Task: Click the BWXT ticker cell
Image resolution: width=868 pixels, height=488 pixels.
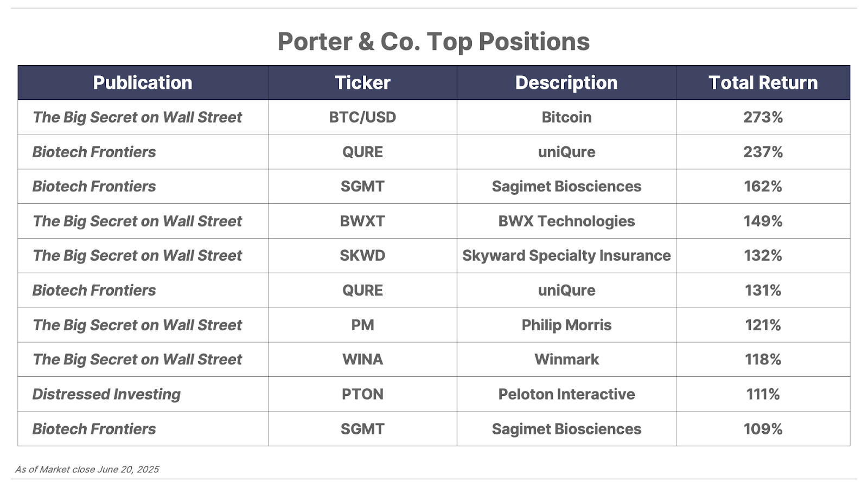Action: [362, 221]
